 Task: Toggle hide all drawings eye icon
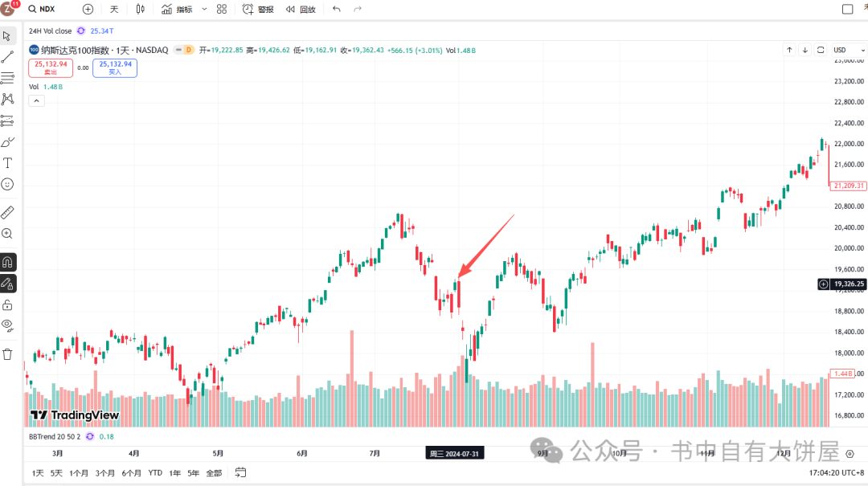pos(8,325)
